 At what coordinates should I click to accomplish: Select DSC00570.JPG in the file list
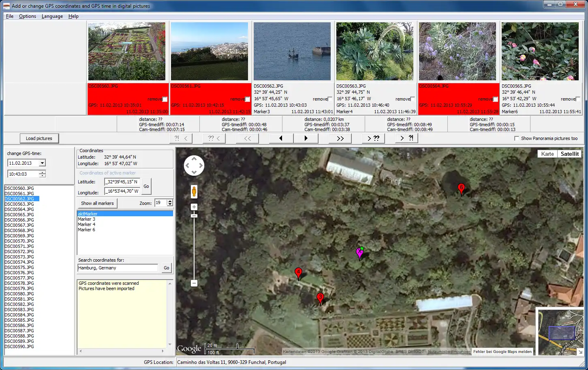(19, 241)
